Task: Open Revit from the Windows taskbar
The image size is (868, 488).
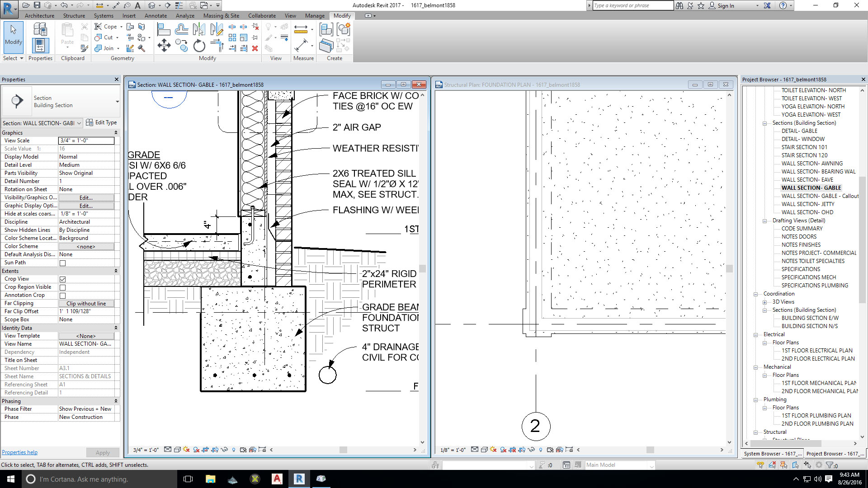Action: pyautogui.click(x=299, y=479)
